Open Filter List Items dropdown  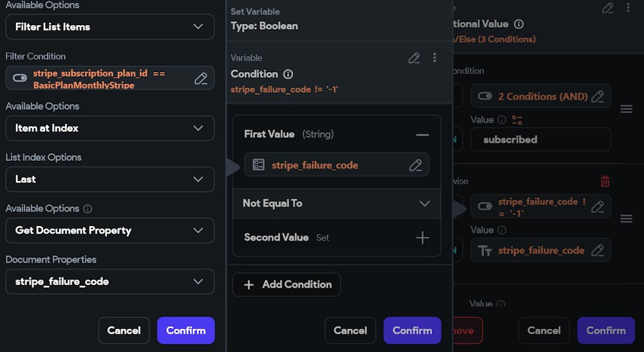(109, 26)
